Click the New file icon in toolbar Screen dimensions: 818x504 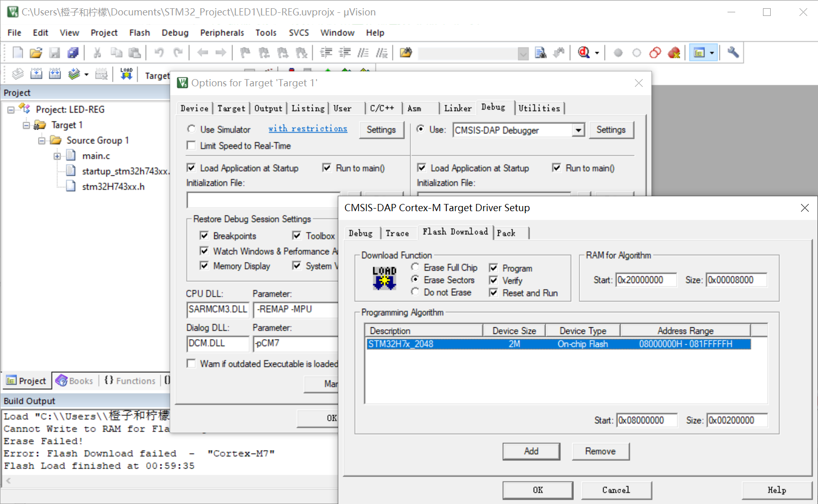(17, 52)
